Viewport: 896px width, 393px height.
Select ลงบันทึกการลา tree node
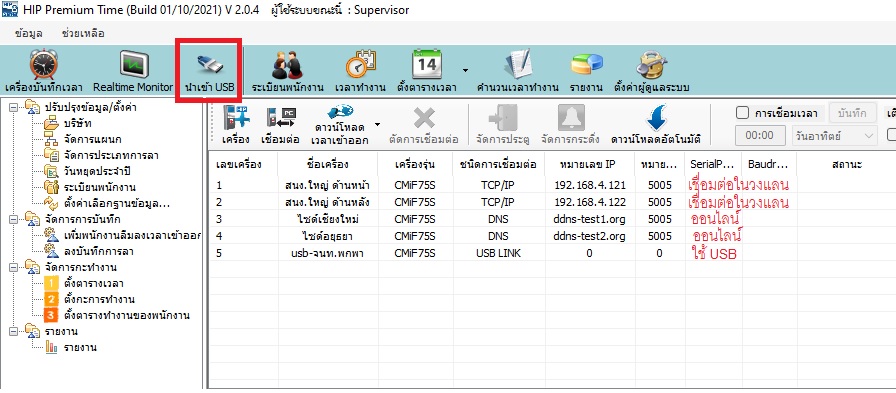point(98,251)
